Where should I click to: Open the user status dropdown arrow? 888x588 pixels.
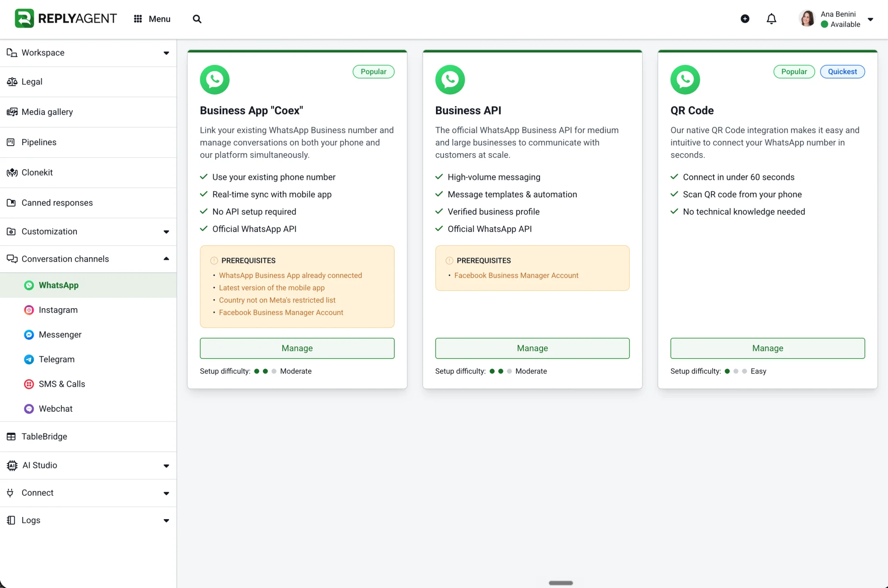(x=871, y=19)
